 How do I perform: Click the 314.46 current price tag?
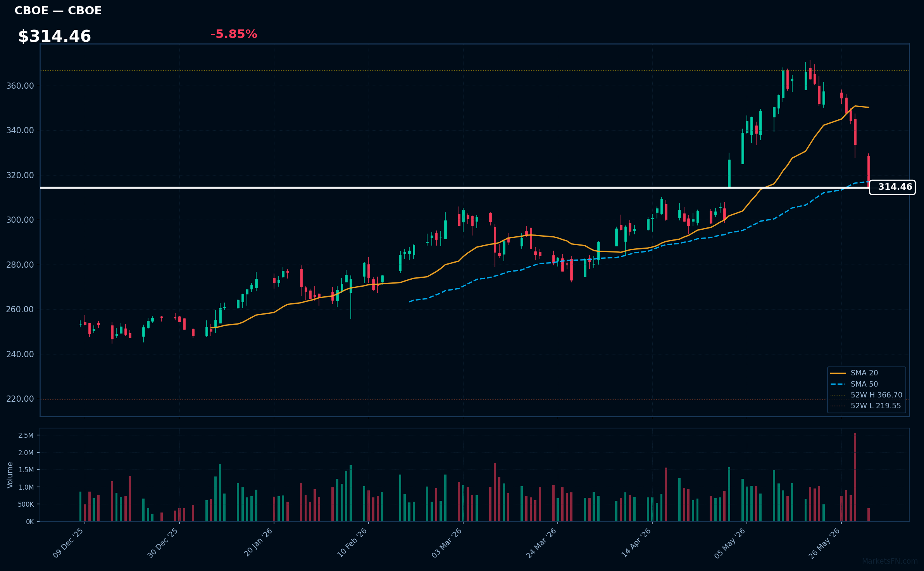coord(892,187)
